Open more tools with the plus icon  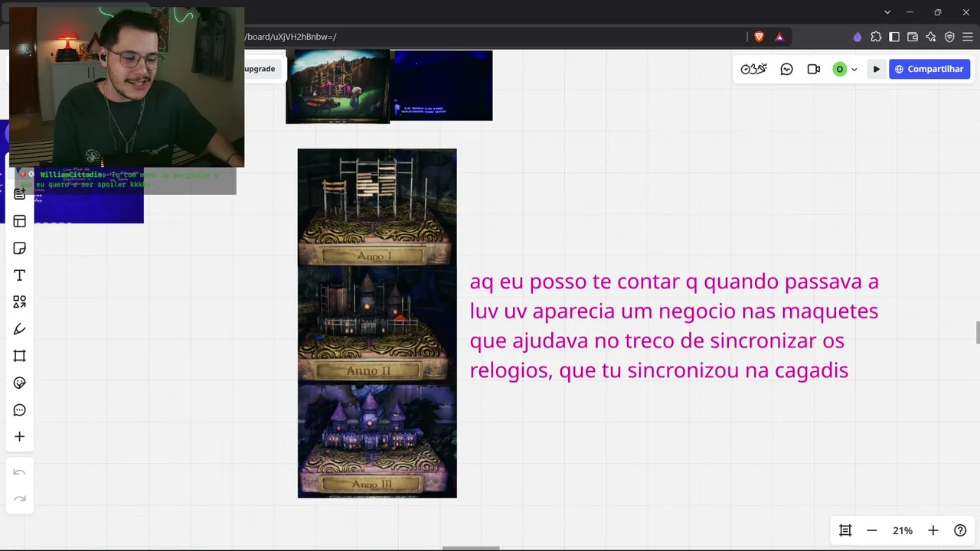point(20,437)
